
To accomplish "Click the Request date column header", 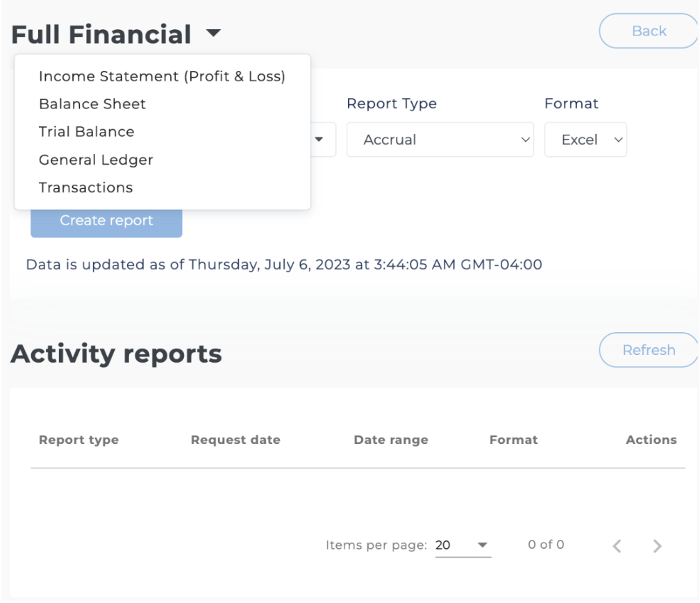I will point(235,440).
